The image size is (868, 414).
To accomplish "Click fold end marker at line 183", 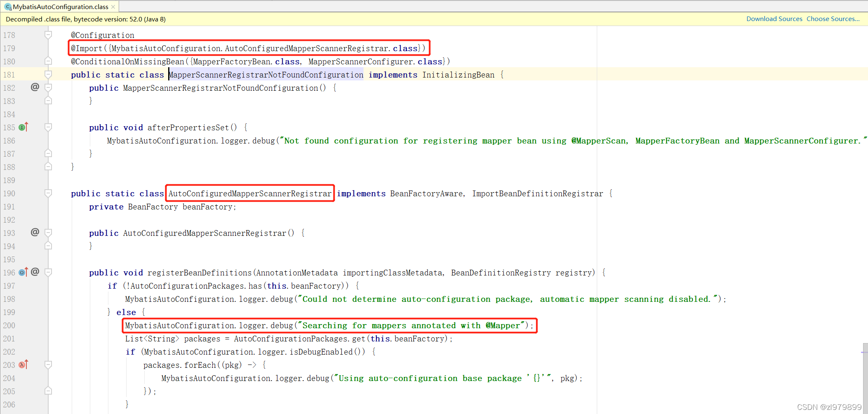I will 48,101.
